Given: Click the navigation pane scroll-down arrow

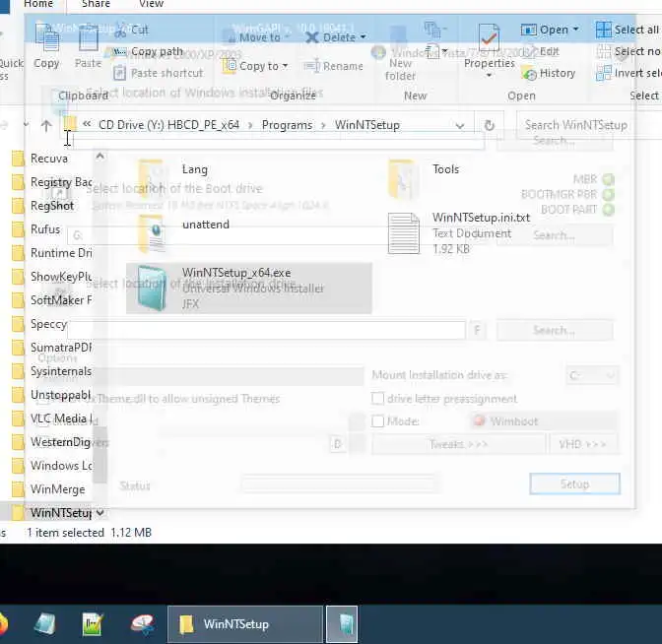Looking at the screenshot, I should [x=100, y=513].
